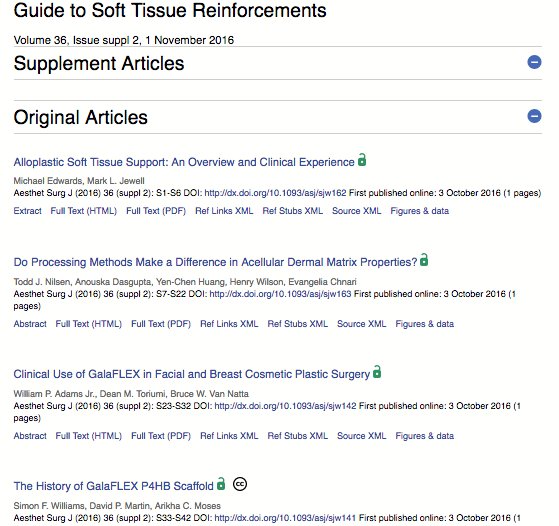Click open-access lock icon beside Clinical Use of GalaFLEX

point(377,371)
